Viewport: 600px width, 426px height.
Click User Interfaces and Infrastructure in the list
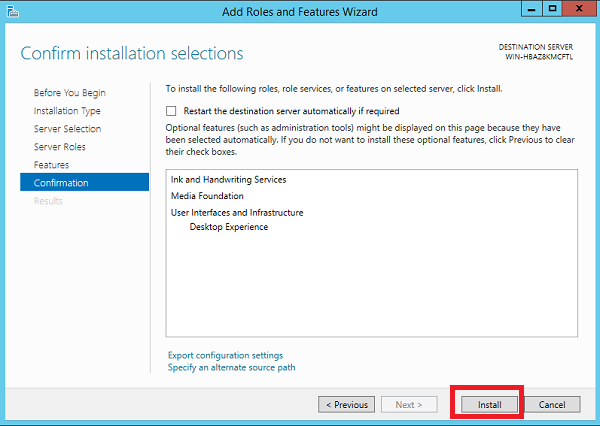pos(237,212)
